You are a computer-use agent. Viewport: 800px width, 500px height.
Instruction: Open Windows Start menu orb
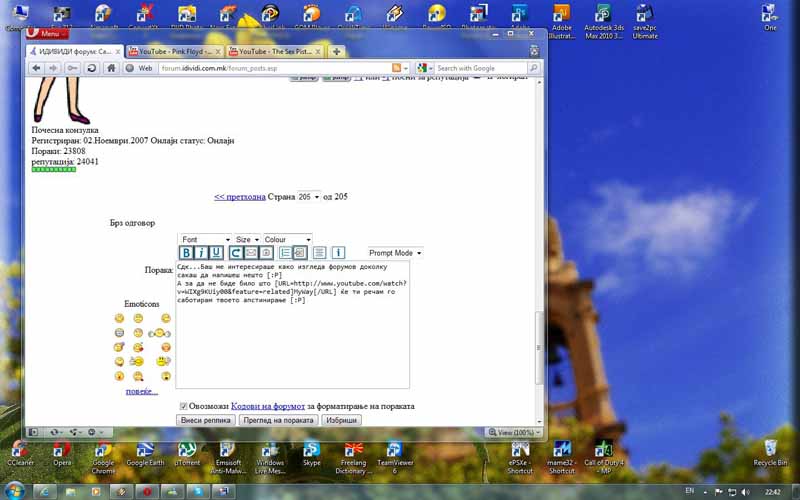[x=13, y=491]
